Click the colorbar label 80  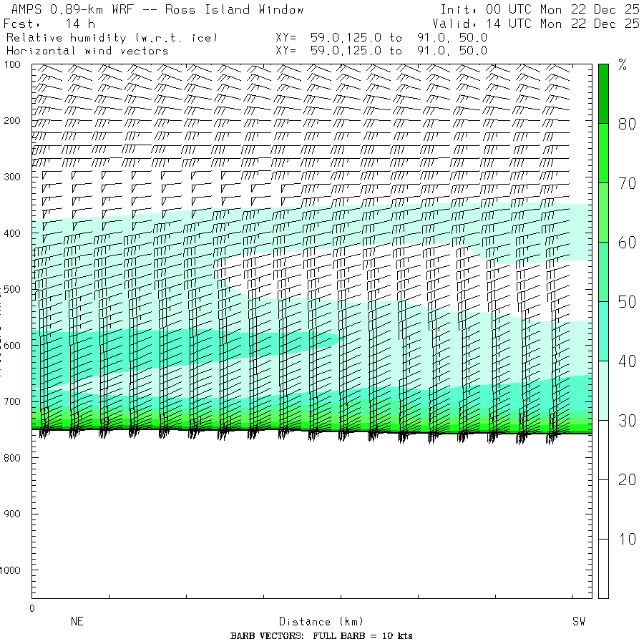click(x=627, y=124)
